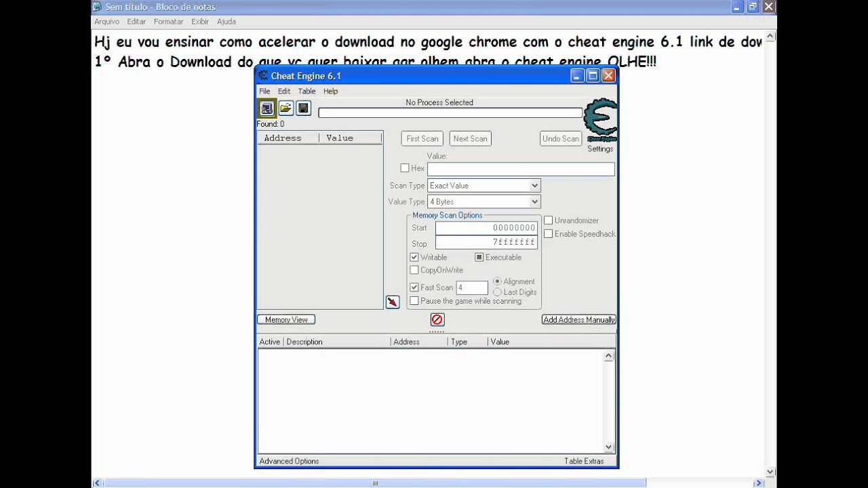Click the No Process Selected label
The width and height of the screenshot is (868, 488).
(x=439, y=102)
